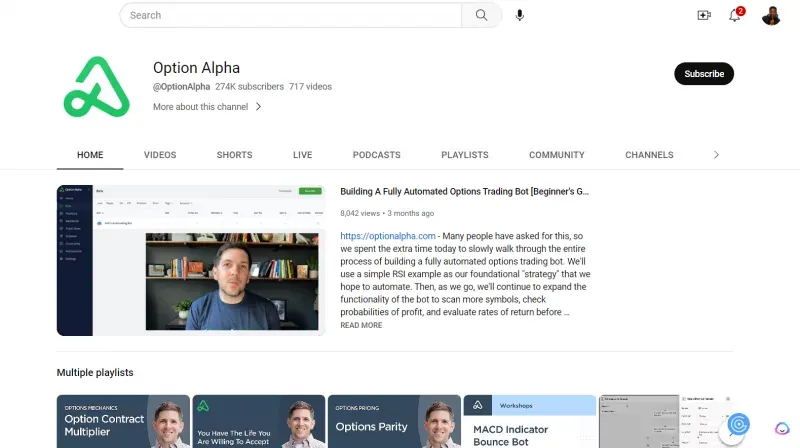Click the 717 videos text

310,87
